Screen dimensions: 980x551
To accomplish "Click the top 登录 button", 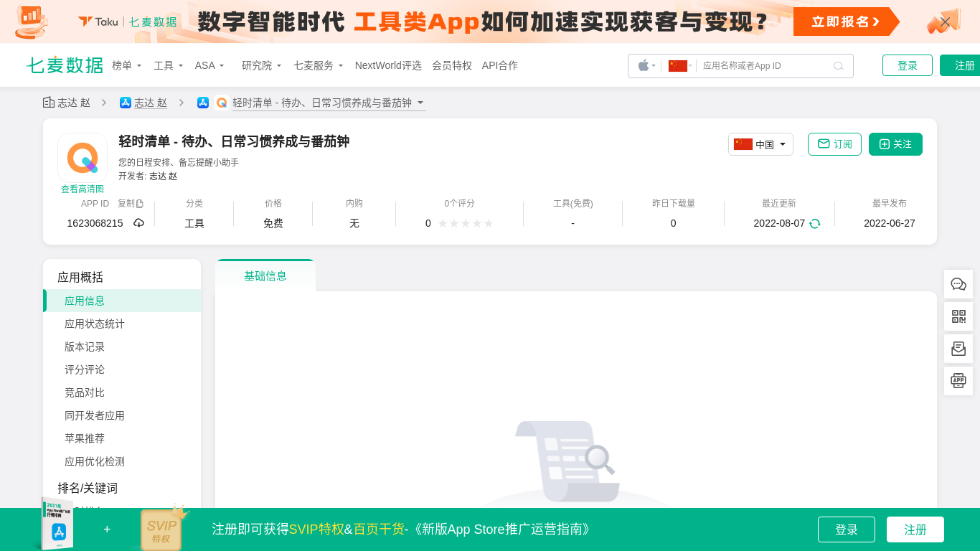I will tap(908, 65).
